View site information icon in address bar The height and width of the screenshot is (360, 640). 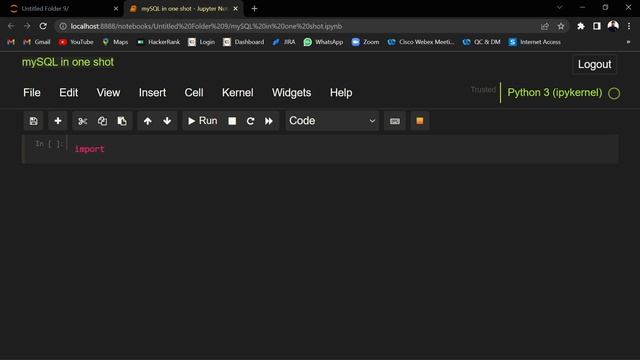(x=63, y=26)
